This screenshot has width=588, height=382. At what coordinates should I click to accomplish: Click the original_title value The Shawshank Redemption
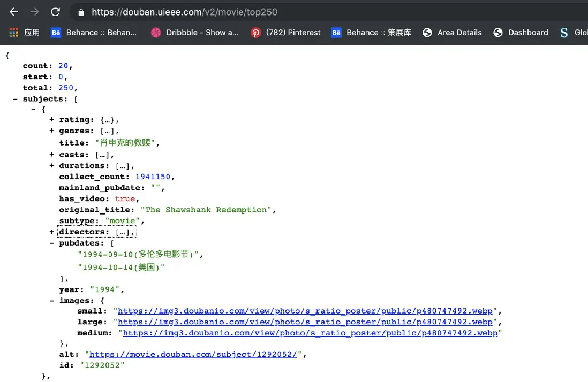(x=206, y=210)
